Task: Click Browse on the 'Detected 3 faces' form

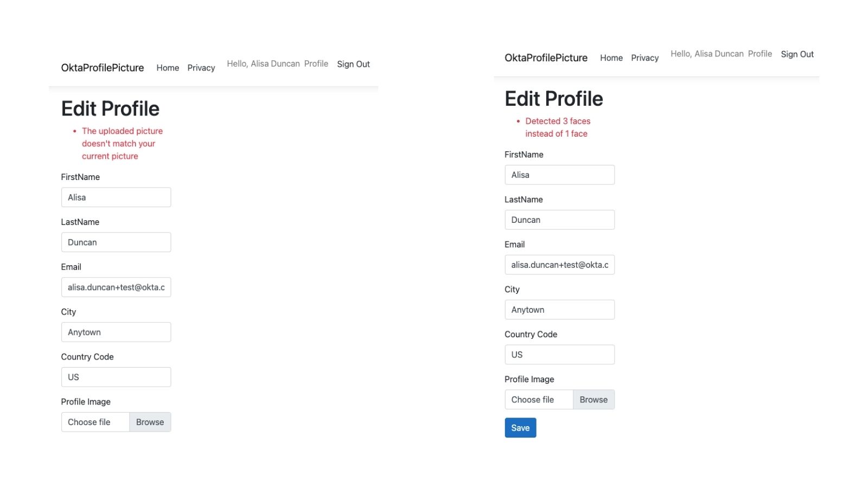Action: pyautogui.click(x=593, y=400)
